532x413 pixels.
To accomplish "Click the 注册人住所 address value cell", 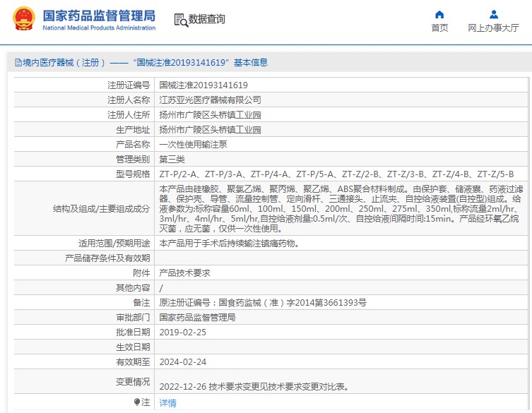I will 210,115.
